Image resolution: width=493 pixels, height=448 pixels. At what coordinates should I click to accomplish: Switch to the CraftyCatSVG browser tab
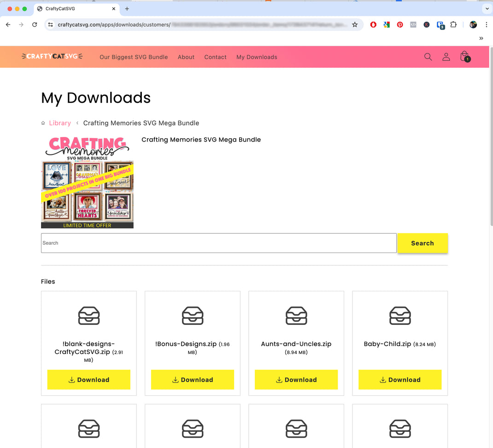click(69, 8)
